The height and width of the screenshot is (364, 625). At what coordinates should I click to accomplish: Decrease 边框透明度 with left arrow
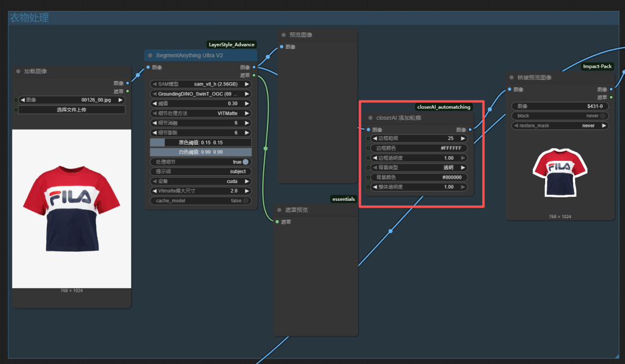point(374,158)
